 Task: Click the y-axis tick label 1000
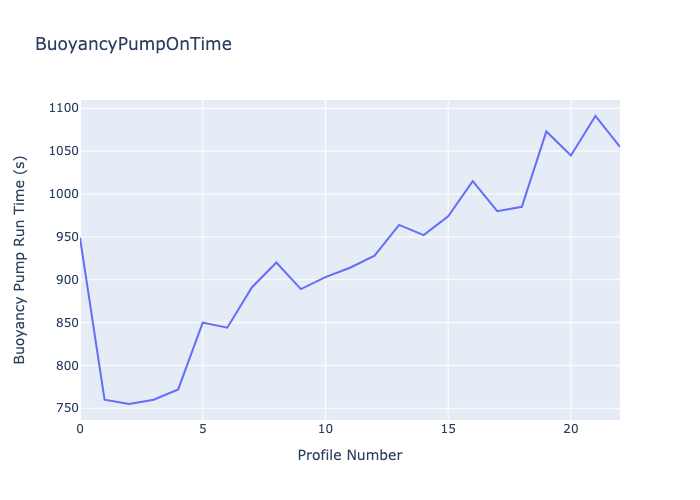(59, 194)
